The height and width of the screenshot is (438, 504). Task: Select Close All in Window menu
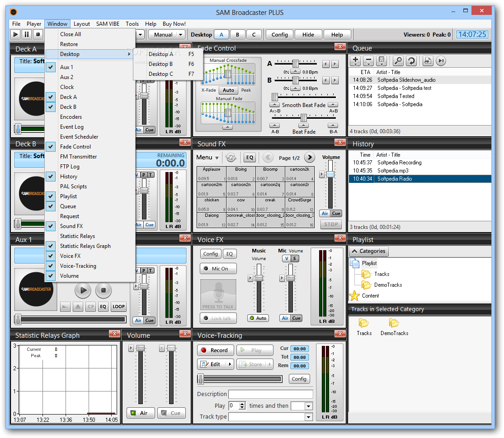pos(89,34)
